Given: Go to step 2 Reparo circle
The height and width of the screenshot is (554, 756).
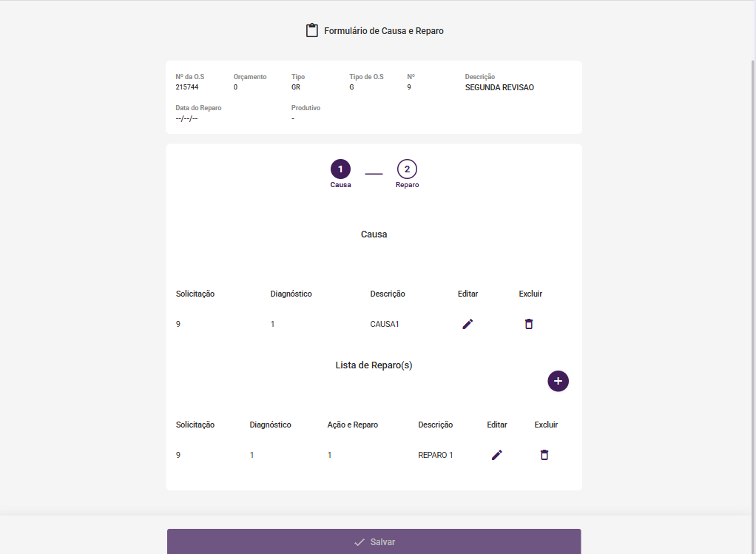Looking at the screenshot, I should tap(407, 169).
